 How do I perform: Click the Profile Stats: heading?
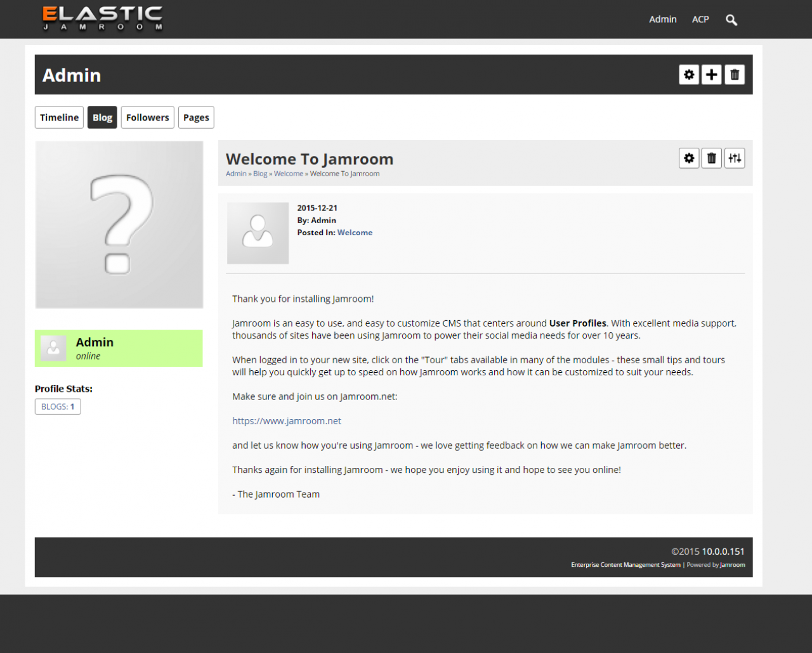(x=63, y=389)
